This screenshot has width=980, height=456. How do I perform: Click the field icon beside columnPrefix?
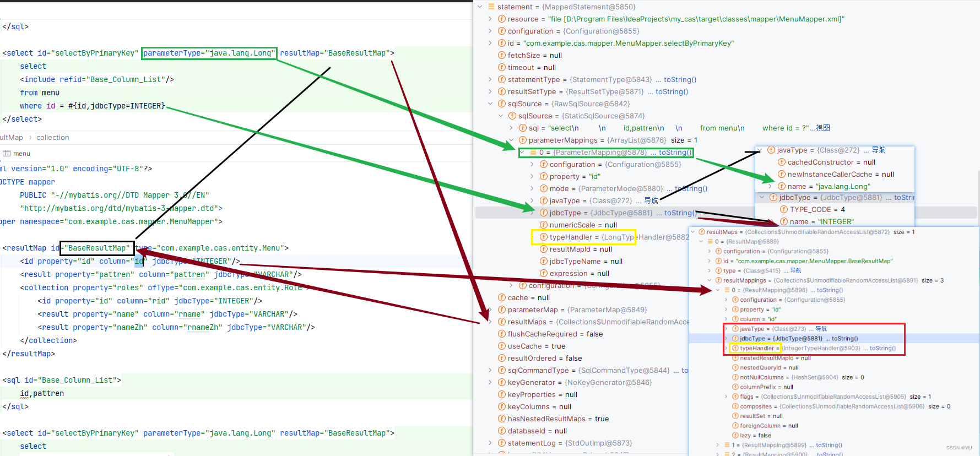point(735,387)
